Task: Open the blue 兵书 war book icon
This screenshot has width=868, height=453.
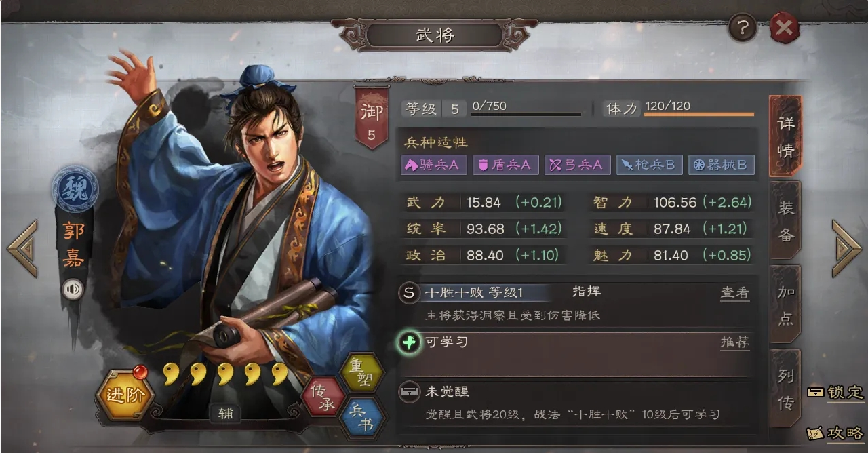Action: [361, 418]
